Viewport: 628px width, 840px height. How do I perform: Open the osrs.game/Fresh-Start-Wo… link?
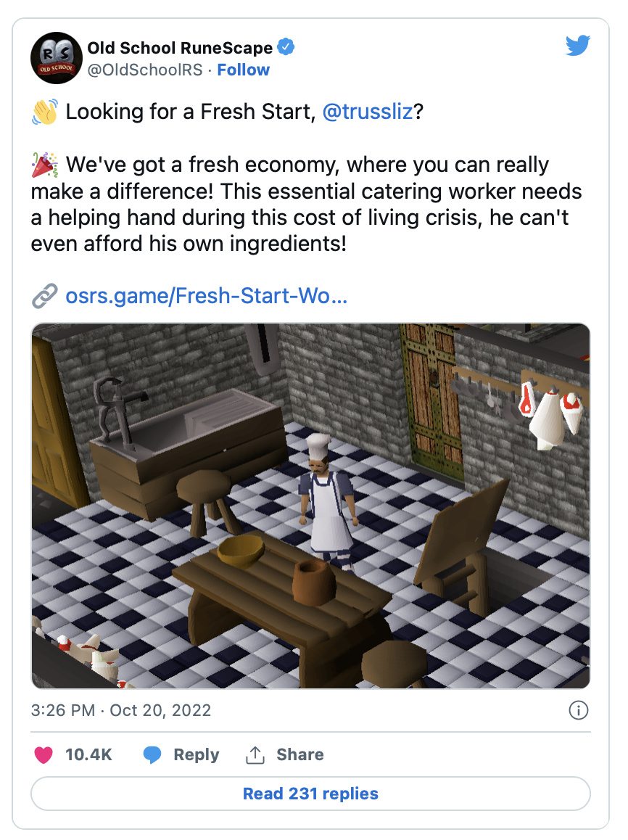(x=206, y=296)
